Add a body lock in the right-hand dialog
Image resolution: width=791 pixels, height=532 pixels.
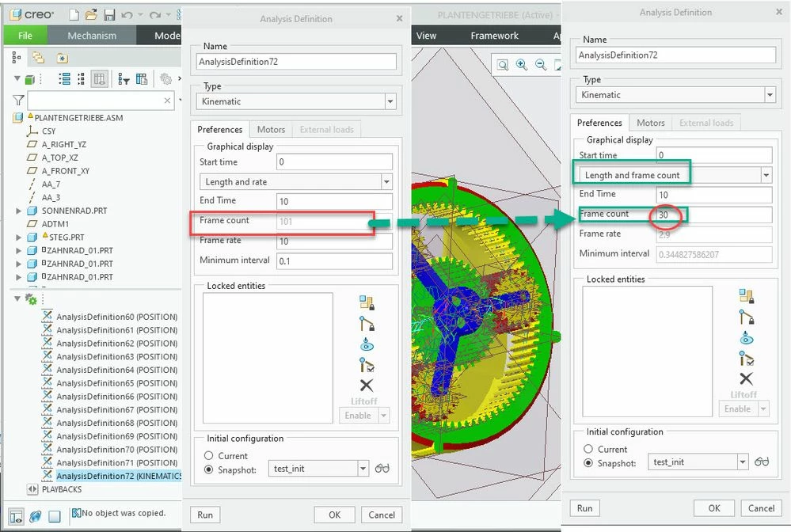click(746, 296)
